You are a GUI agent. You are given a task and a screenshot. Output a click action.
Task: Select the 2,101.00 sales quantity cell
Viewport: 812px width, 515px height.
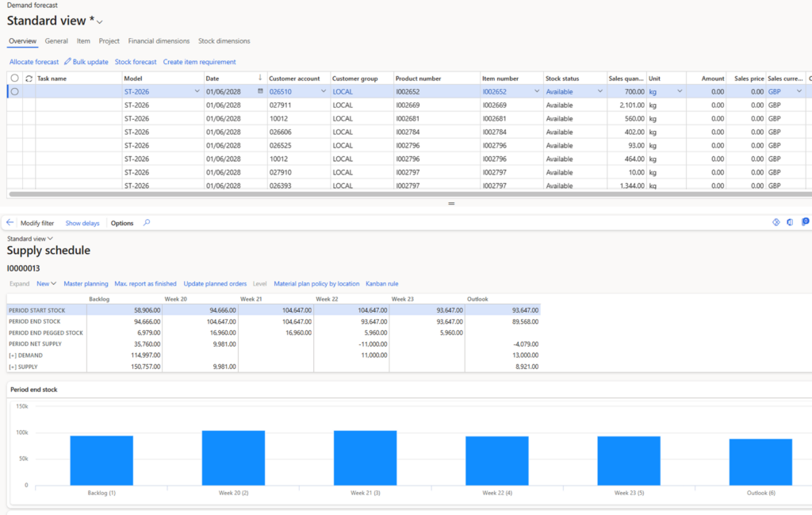pos(626,106)
